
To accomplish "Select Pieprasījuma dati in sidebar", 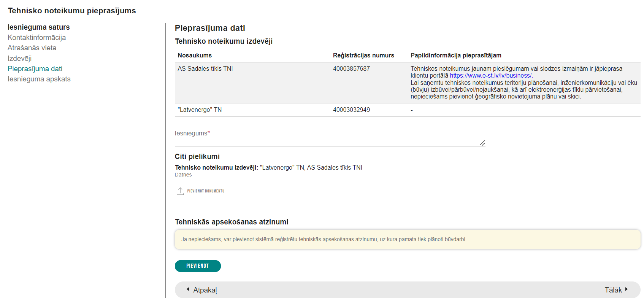I will (35, 68).
